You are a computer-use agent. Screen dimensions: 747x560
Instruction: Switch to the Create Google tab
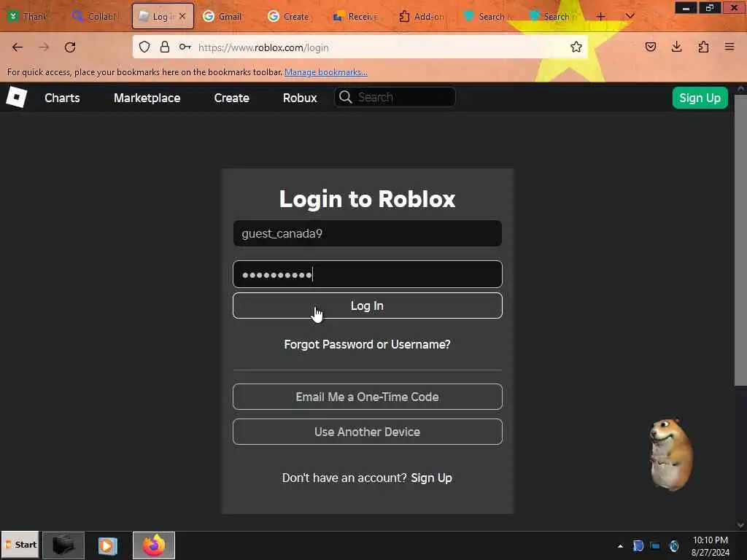(x=289, y=16)
